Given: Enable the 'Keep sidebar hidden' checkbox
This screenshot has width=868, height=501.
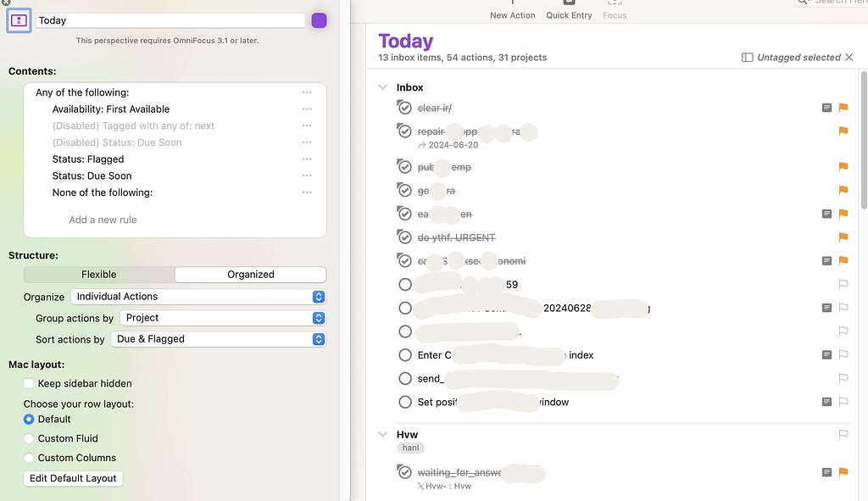Looking at the screenshot, I should (x=28, y=383).
